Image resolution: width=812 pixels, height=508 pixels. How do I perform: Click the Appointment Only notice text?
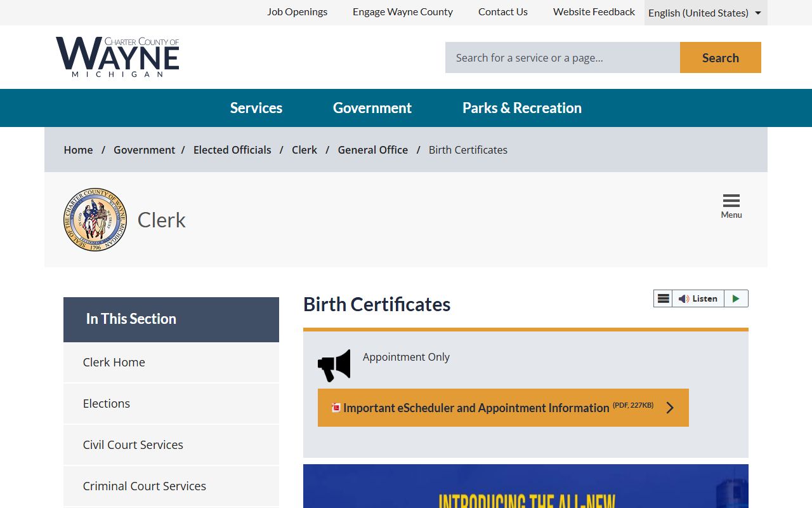click(406, 357)
